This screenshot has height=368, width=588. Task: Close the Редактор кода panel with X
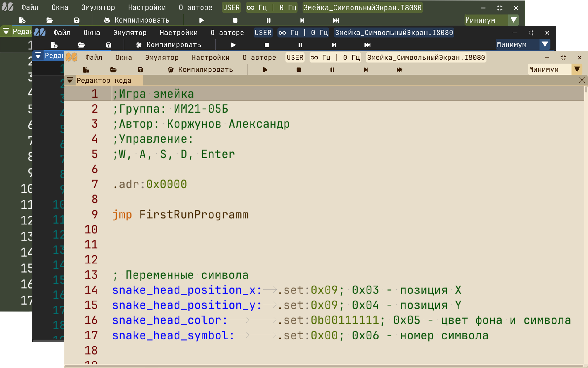tap(582, 80)
